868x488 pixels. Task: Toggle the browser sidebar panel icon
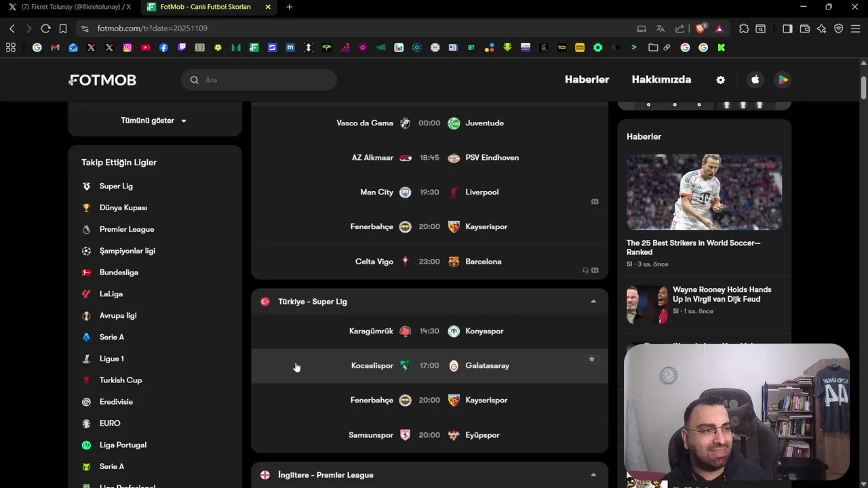pyautogui.click(x=787, y=28)
